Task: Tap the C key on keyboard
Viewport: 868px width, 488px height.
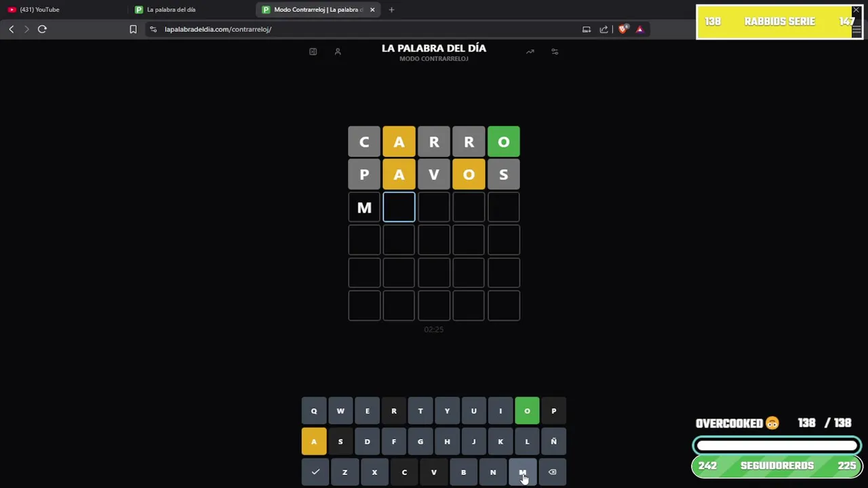Action: click(404, 472)
